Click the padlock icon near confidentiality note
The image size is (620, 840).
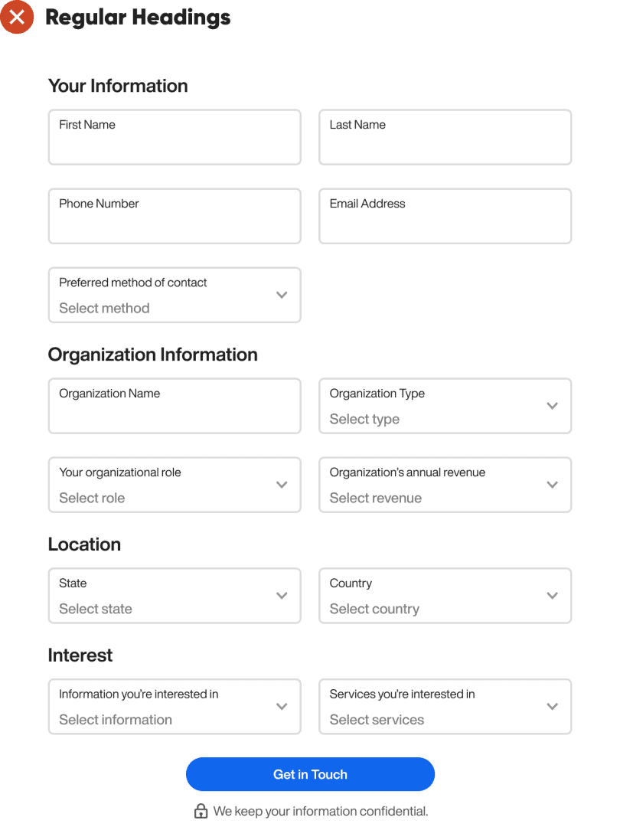[201, 811]
